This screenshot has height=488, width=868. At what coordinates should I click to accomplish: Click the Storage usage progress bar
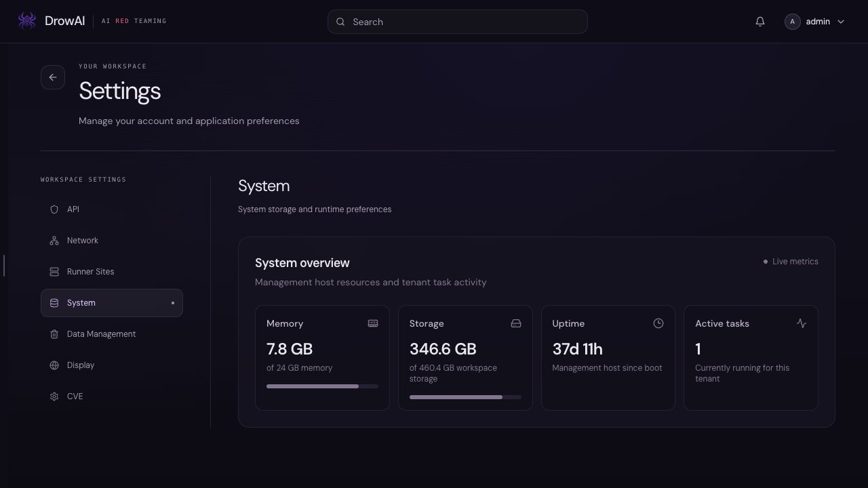point(465,397)
